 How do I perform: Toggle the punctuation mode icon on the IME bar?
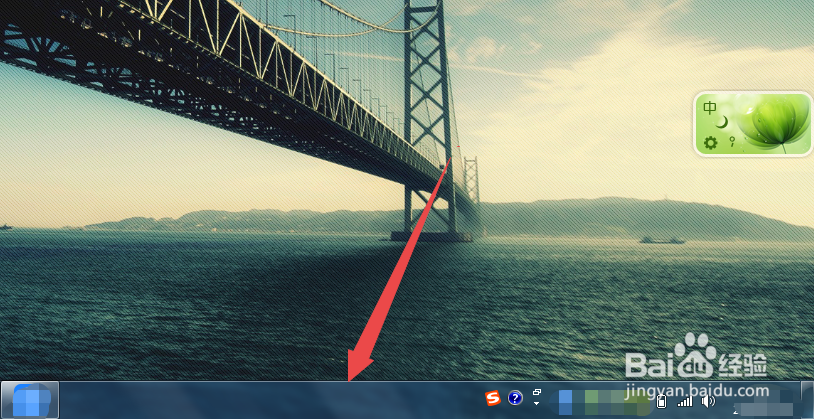click(x=732, y=142)
